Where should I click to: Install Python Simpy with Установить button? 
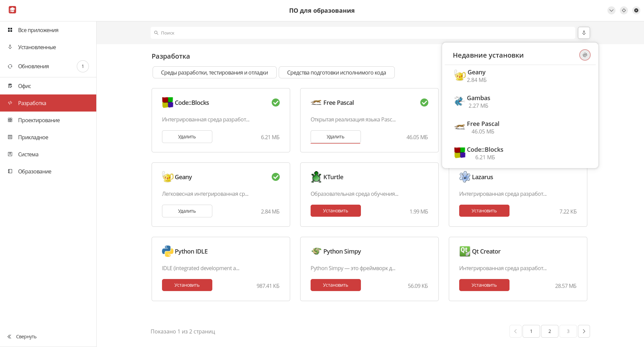(335, 285)
